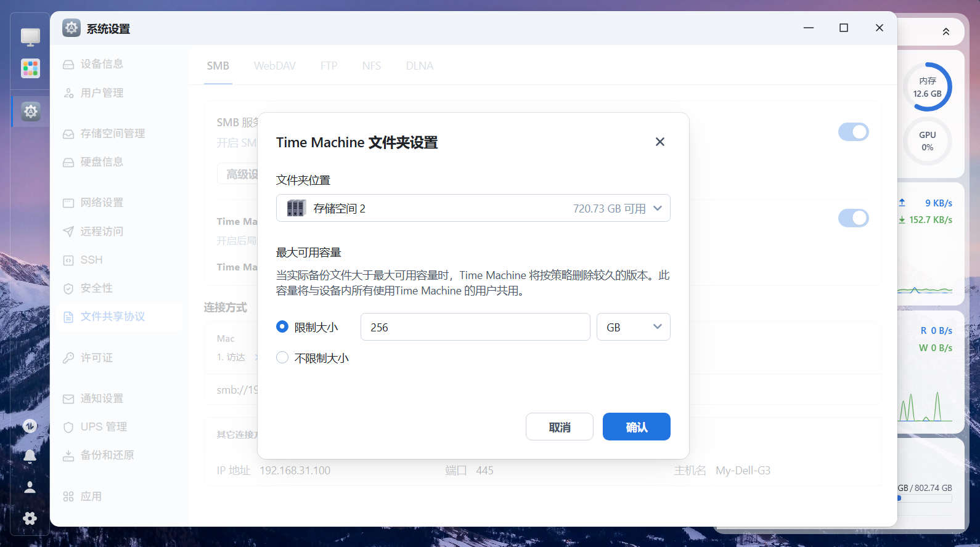The width and height of the screenshot is (980, 547).
Task: Open the NFS tab
Action: coord(372,66)
